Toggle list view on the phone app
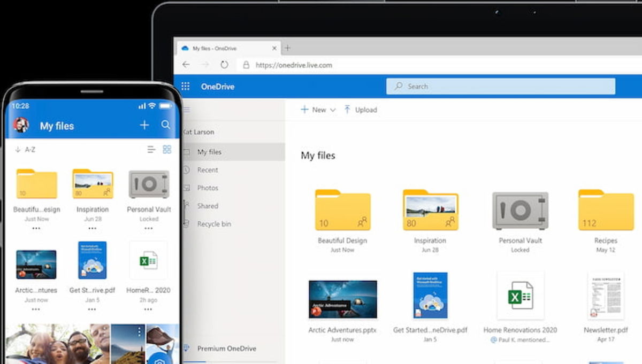Screen dimensions: 642x364 [151, 150]
